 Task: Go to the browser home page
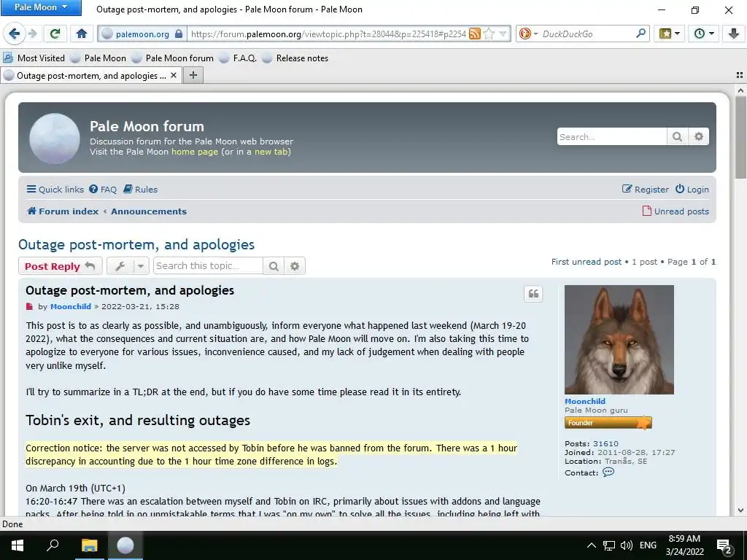[x=82, y=34]
